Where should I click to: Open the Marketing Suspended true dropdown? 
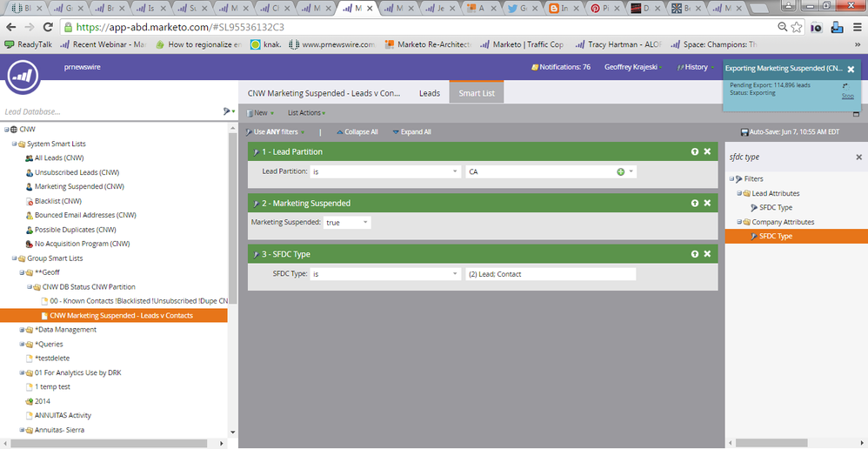pos(347,223)
